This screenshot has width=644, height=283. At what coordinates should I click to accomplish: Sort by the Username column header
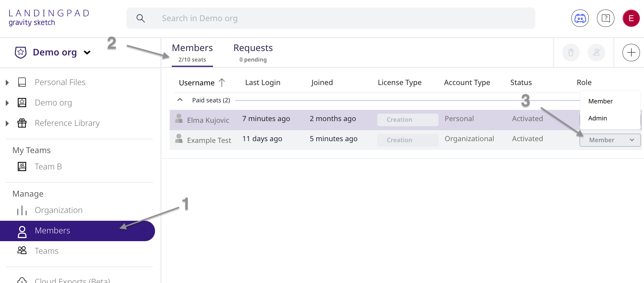point(197,83)
